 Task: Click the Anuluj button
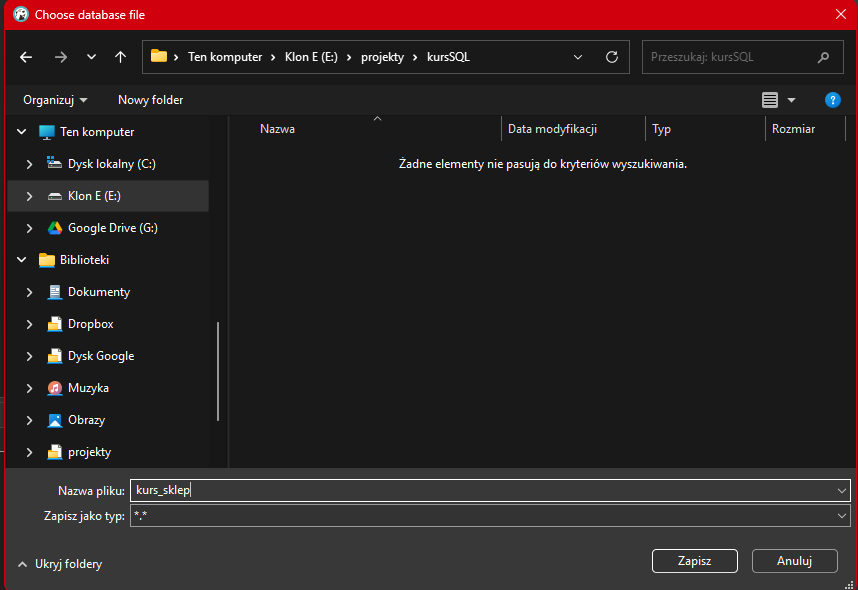pyautogui.click(x=794, y=561)
